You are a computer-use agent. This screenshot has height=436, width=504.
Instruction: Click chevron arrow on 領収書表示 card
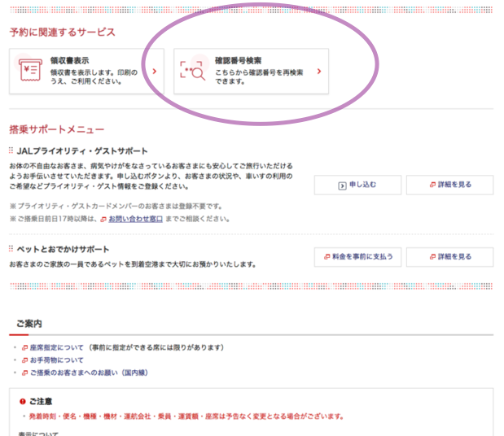click(x=155, y=72)
